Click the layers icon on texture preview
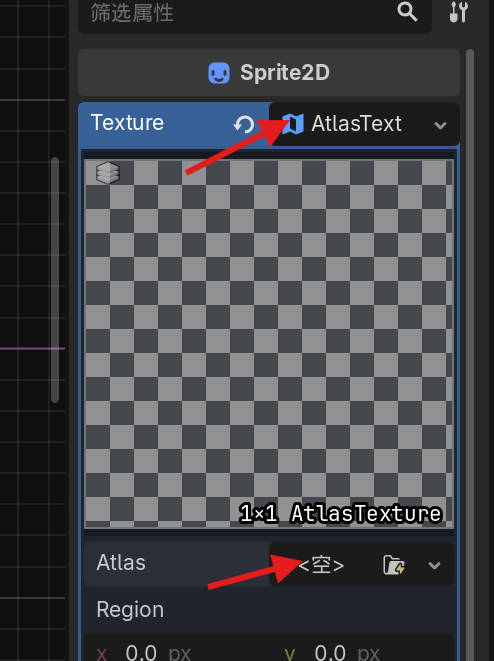 [x=108, y=173]
